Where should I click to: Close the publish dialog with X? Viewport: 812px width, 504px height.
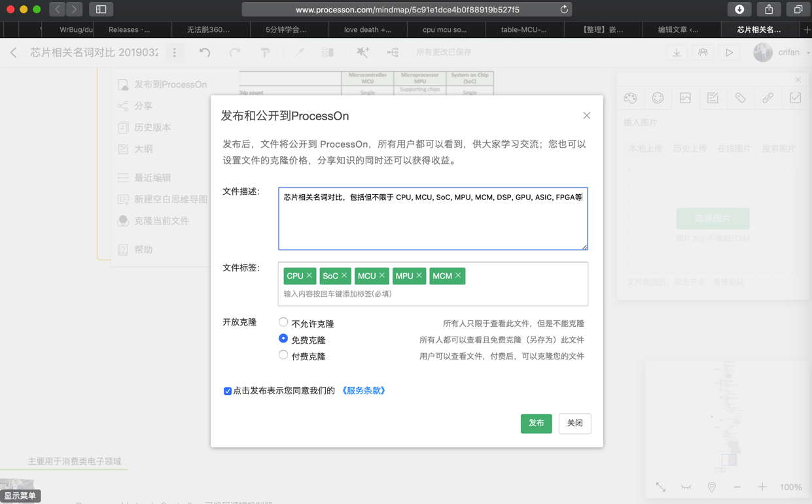[587, 116]
